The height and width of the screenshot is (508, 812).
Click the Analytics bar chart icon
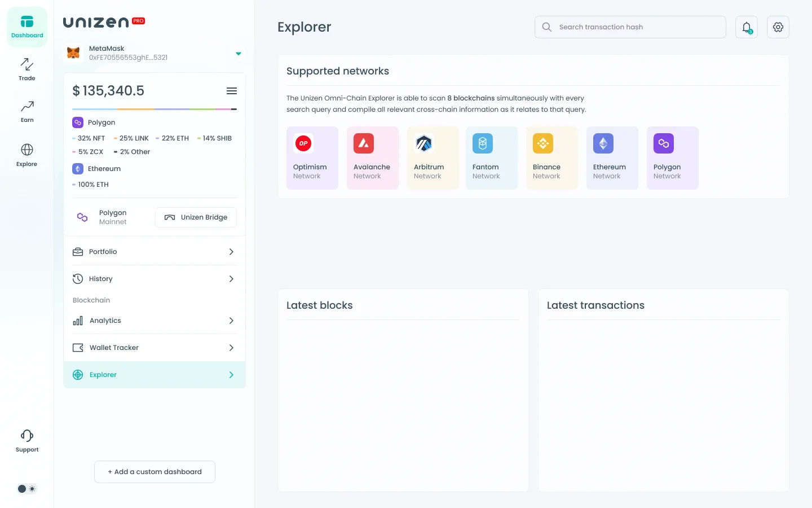tap(78, 321)
